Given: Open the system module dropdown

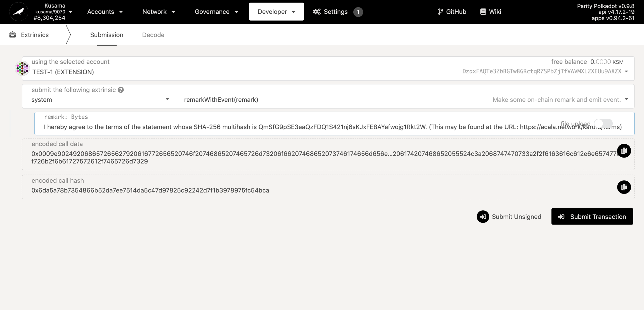Looking at the screenshot, I should 167,99.
